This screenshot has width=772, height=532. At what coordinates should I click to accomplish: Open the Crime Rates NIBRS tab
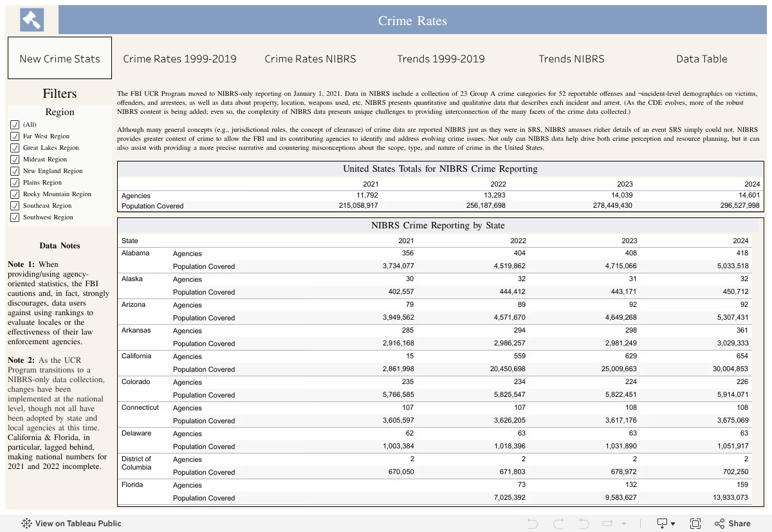(x=311, y=59)
